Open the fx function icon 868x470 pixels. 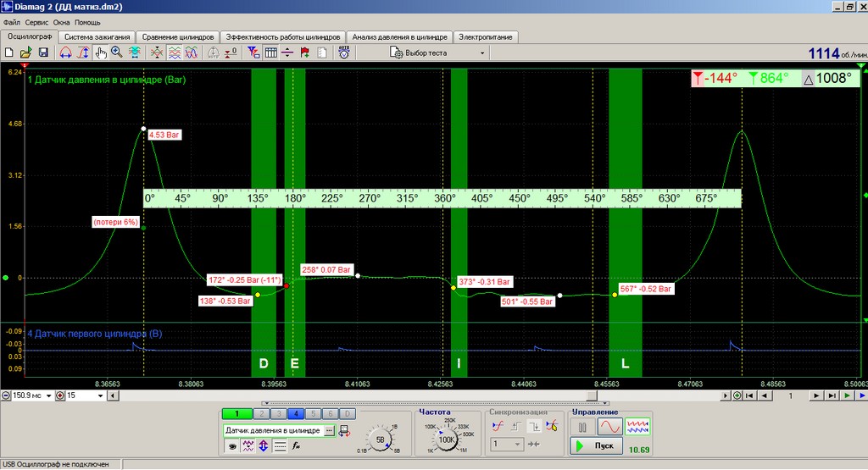(x=296, y=445)
